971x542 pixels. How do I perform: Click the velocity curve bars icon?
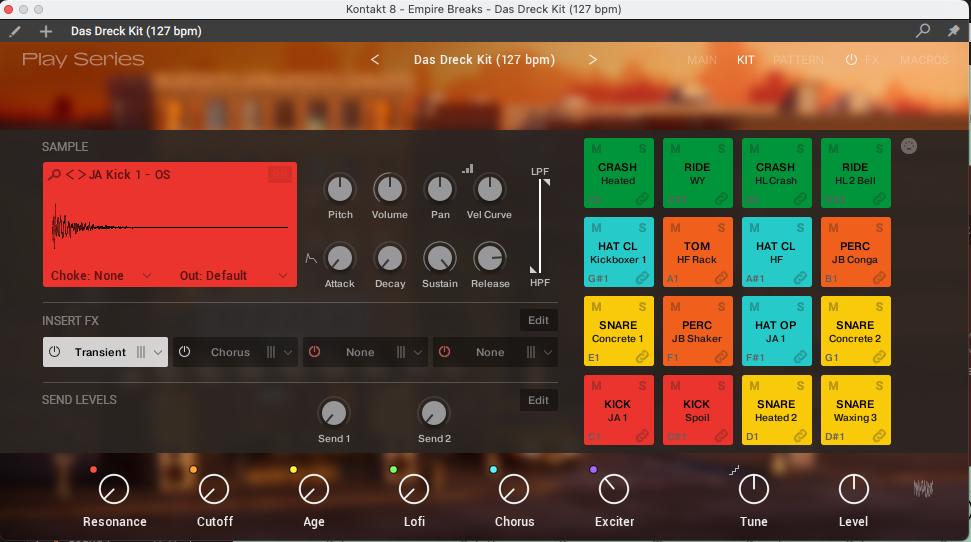click(x=468, y=168)
